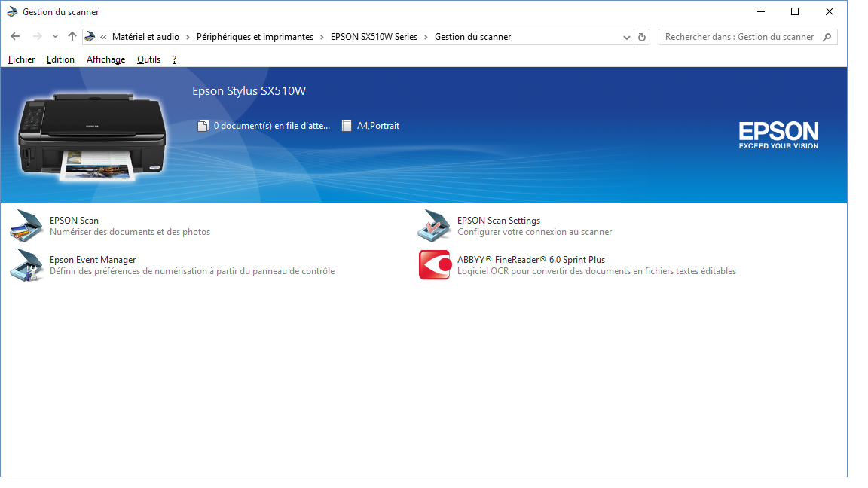The image size is (868, 488).
Task: Open the ABBYY FineReader red icon
Action: (435, 265)
